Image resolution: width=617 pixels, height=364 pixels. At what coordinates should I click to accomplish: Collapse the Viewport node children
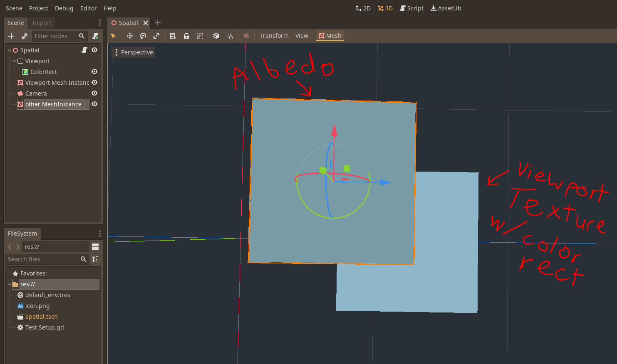tap(15, 61)
